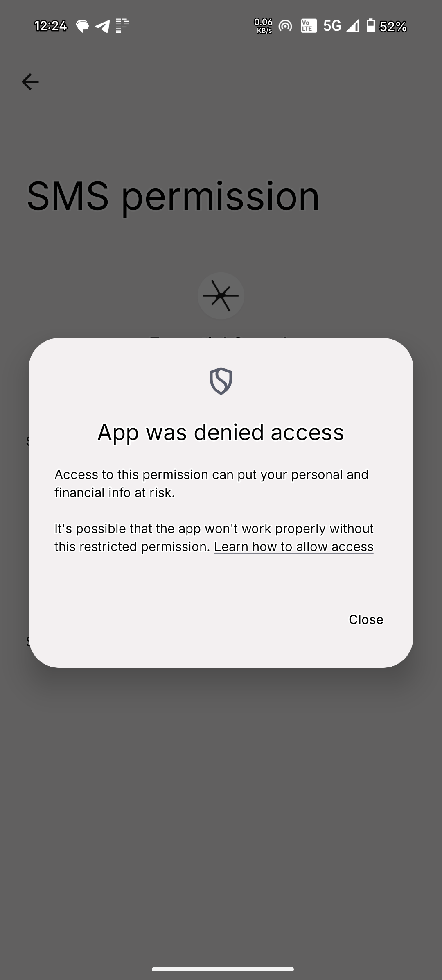Tap the document-lines notification icon

[122, 26]
